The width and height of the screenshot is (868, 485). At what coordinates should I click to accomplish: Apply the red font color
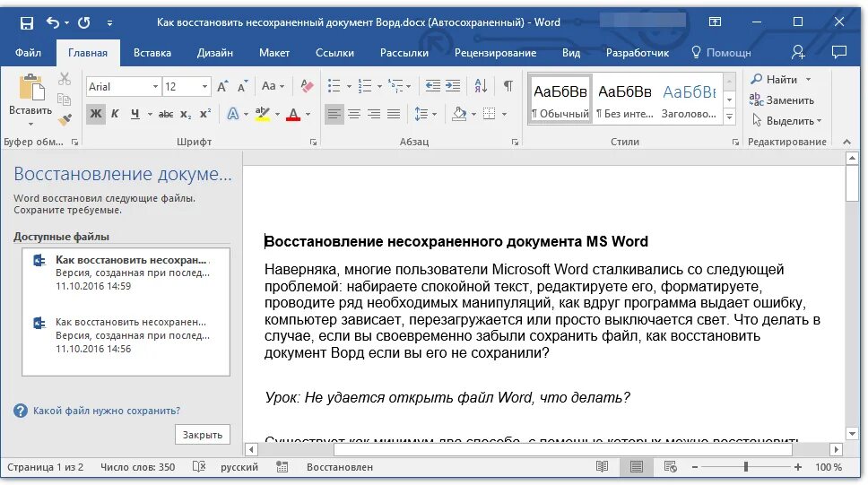[293, 114]
